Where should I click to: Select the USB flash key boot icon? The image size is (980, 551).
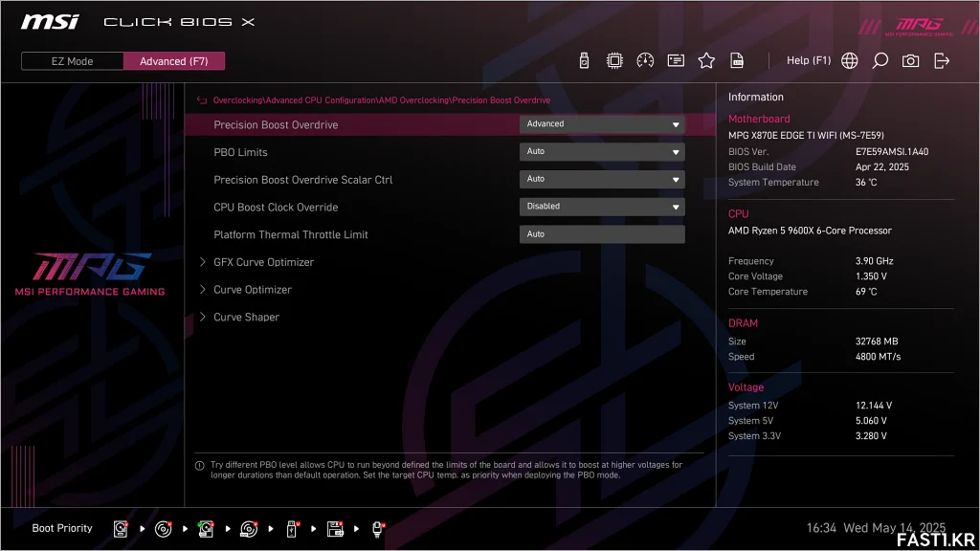292,529
